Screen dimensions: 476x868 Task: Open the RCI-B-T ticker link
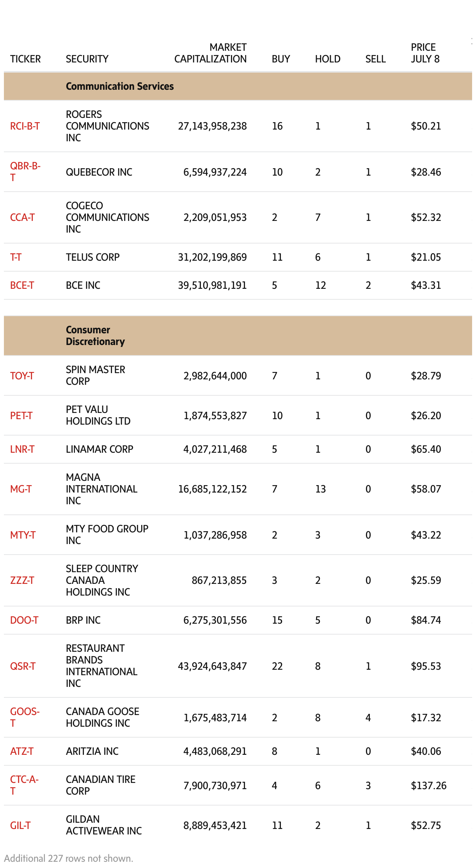(25, 126)
